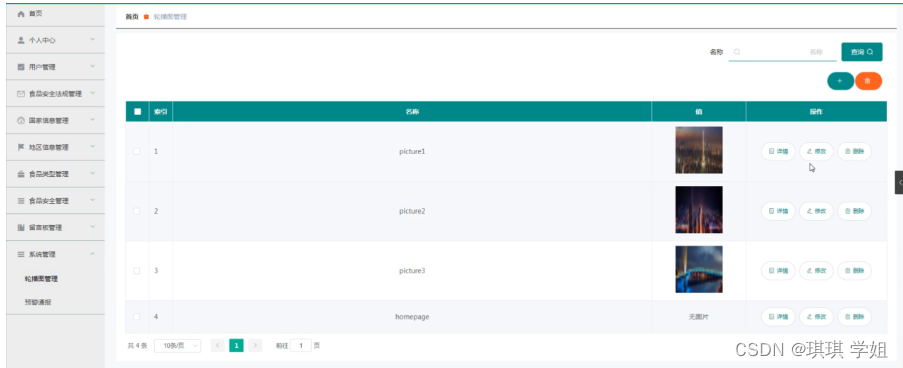Expand the 食品安全法规管理 chevron
903x368 pixels.
(93, 93)
